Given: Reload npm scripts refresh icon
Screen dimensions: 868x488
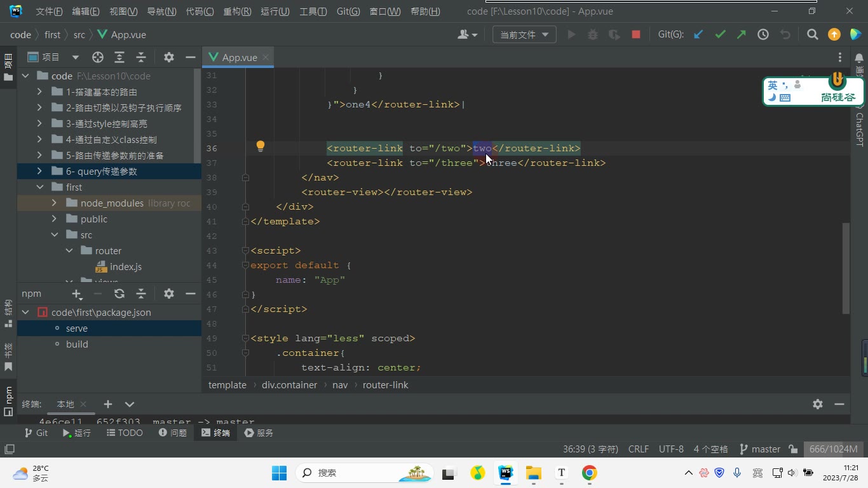Looking at the screenshot, I should tap(119, 294).
